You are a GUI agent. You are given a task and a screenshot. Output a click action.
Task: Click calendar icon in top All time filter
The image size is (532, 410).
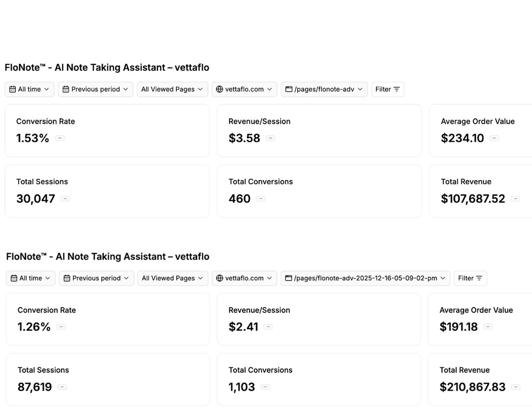click(x=12, y=89)
